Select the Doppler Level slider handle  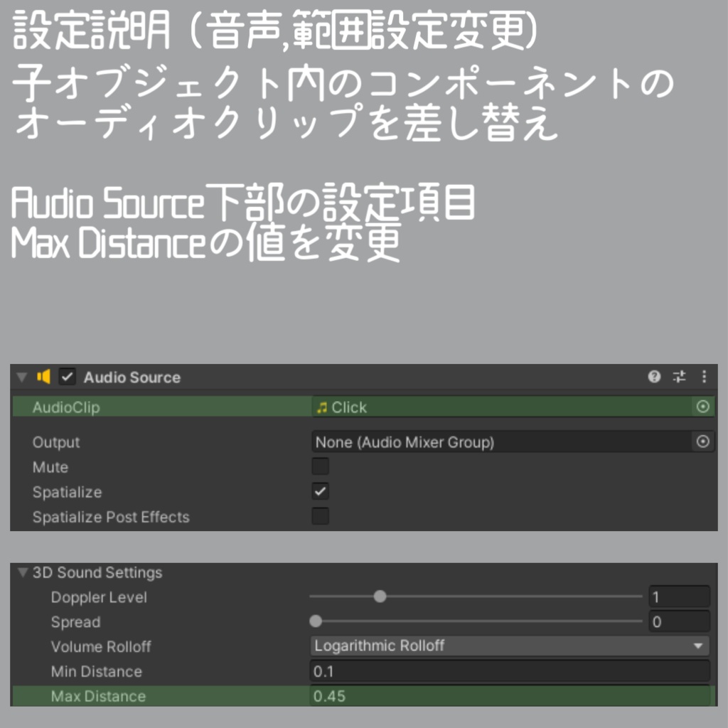[x=380, y=596]
